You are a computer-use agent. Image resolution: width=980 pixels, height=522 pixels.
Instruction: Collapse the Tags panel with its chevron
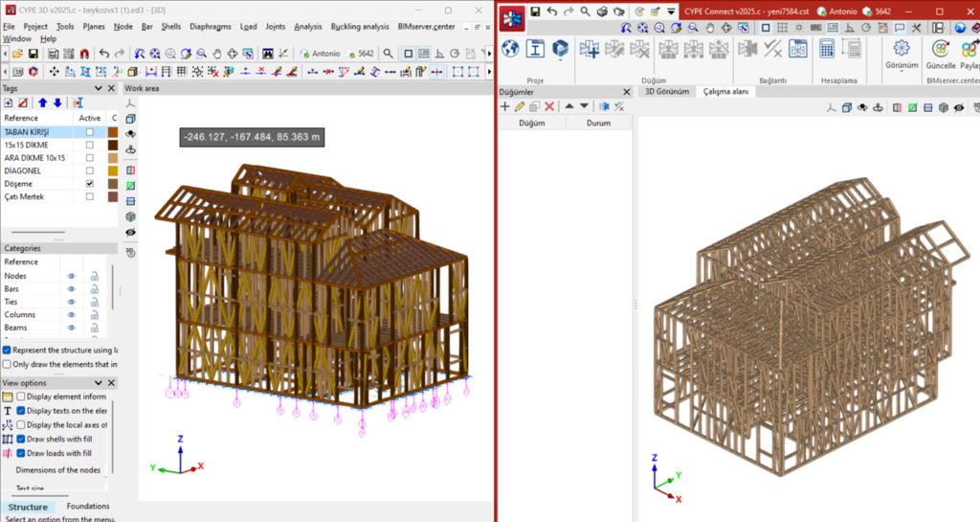[98, 88]
